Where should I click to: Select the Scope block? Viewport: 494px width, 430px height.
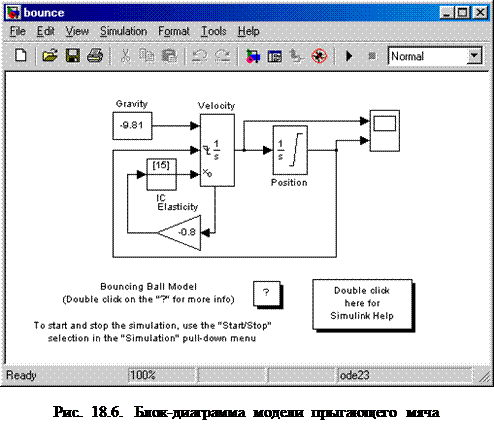pos(385,131)
